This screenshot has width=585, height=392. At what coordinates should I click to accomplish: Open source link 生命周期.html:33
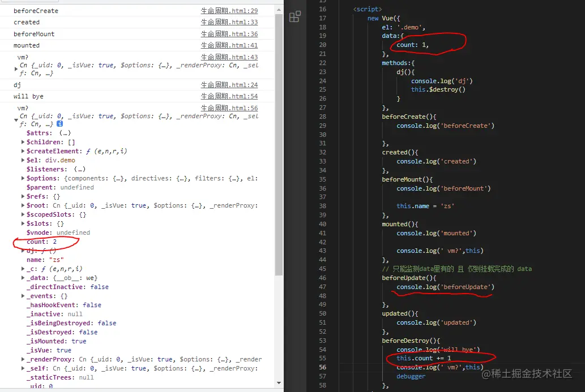pyautogui.click(x=229, y=22)
